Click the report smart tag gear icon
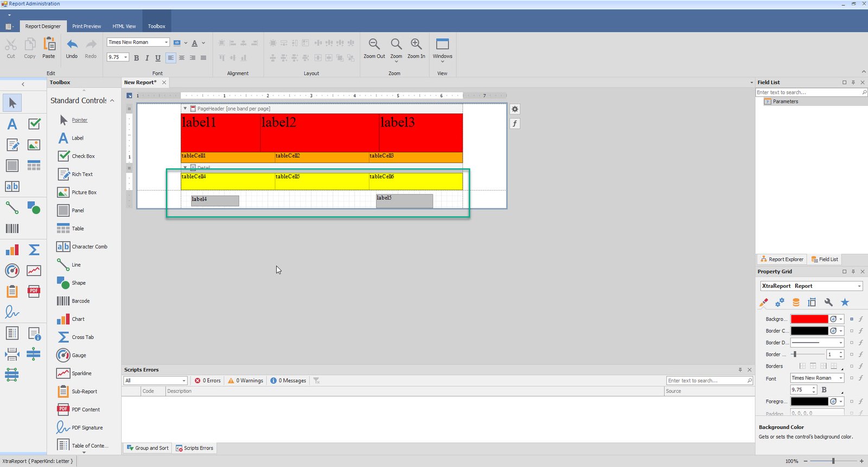Viewport: 868px width, 467px height. (515, 109)
